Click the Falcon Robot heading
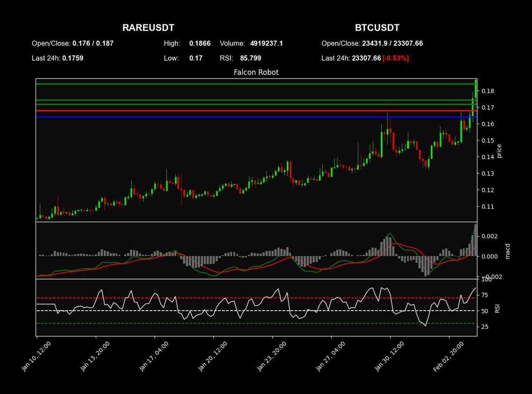532x394 pixels. pyautogui.click(x=256, y=72)
